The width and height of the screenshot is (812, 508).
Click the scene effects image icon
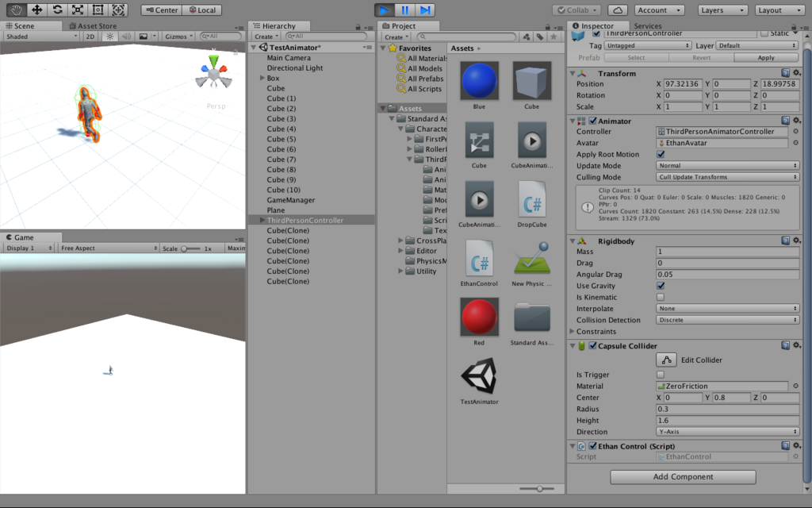pyautogui.click(x=144, y=37)
